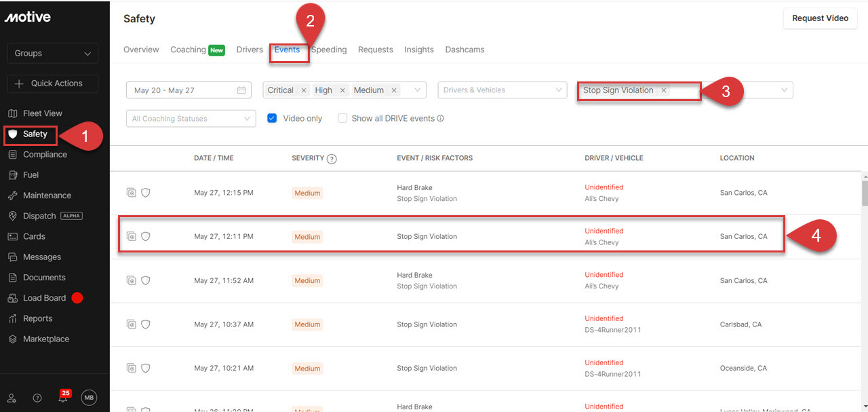
Task: Remove Stop Sign Violation filter tag
Action: click(x=664, y=90)
